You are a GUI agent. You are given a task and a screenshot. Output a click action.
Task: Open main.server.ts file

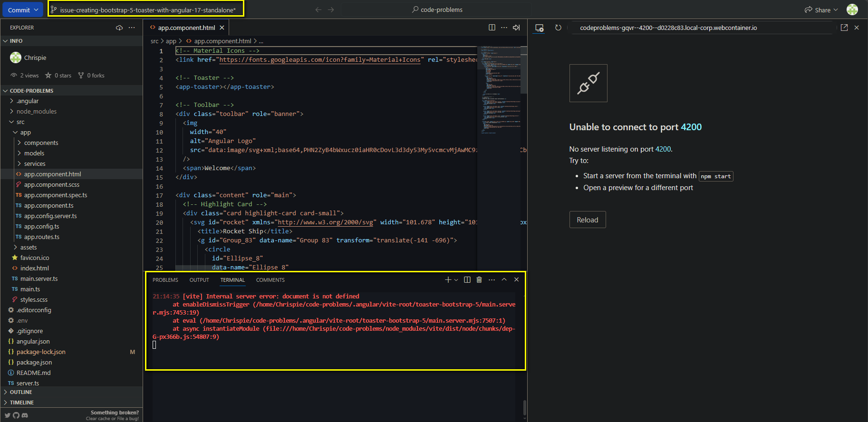coord(71,278)
